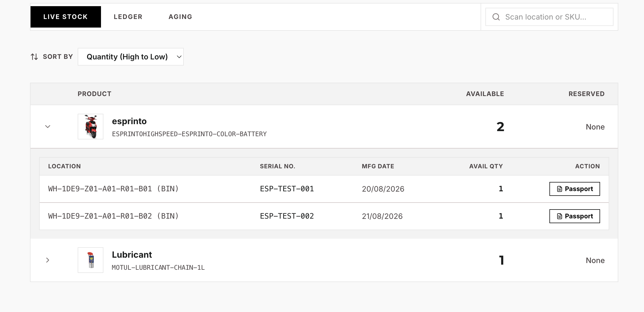
Task: Click location WH-1DE9-Z01-A01-R01-B02 (BIN)
Action: [x=113, y=216]
